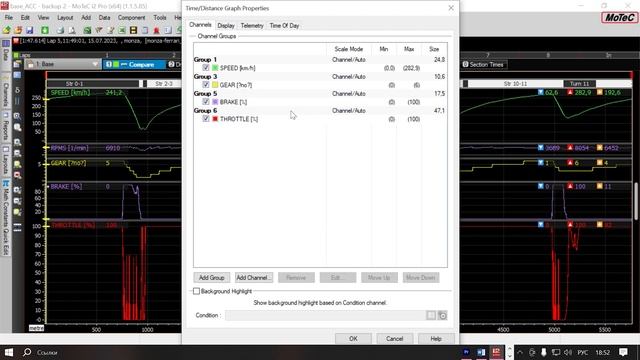
Task: Open the File menu
Action: pyautogui.click(x=9, y=18)
